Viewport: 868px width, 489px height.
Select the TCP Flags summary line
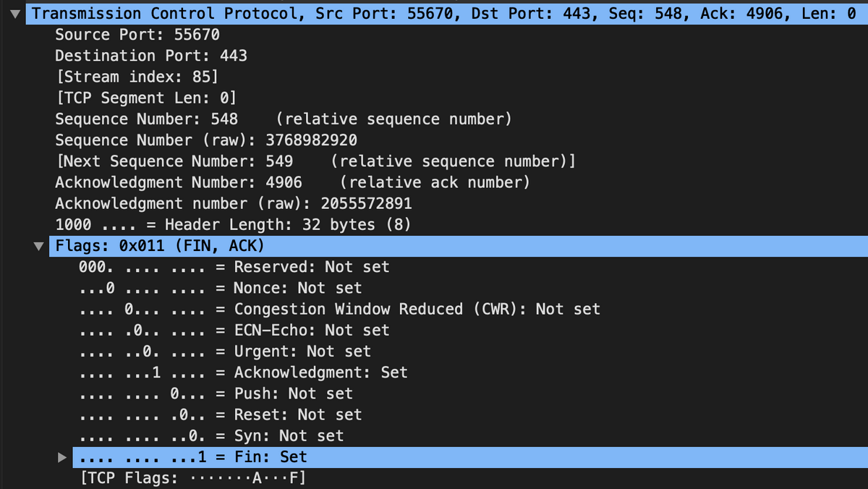[x=193, y=478]
